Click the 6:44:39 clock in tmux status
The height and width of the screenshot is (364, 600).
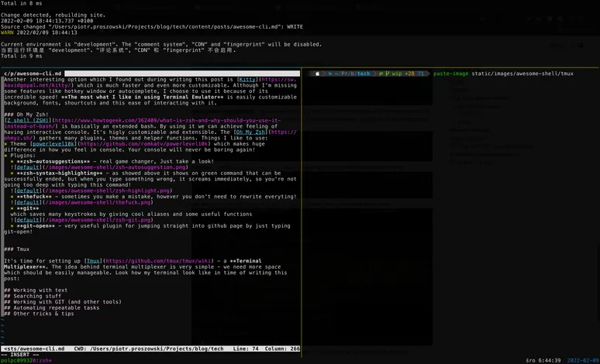548,360
